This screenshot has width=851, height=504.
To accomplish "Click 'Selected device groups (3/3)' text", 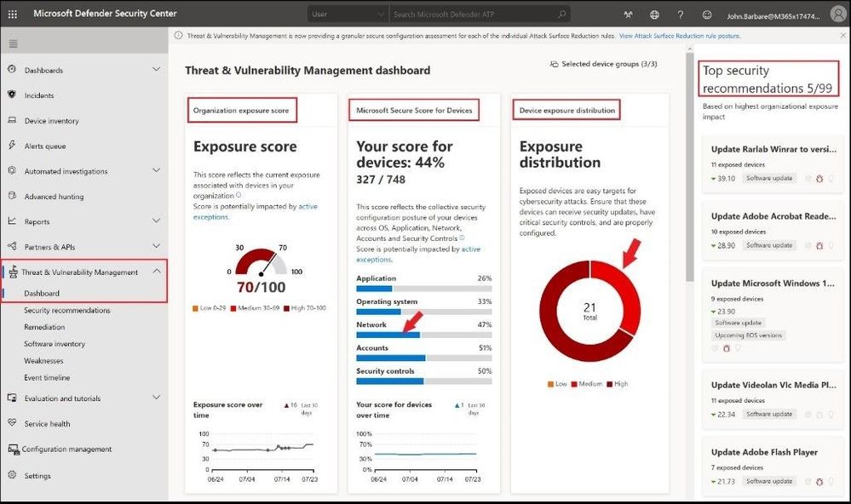I will [609, 64].
